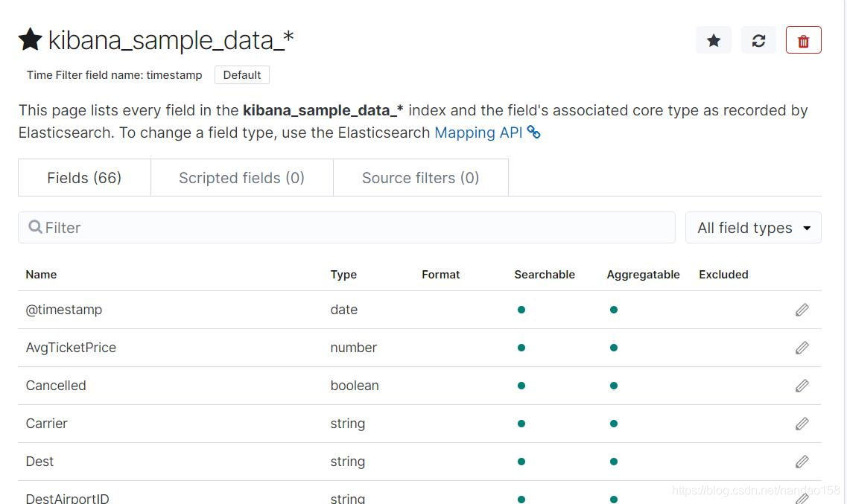Select the DestAirportID field name
Screen dimensions: 847x504
click(68, 498)
